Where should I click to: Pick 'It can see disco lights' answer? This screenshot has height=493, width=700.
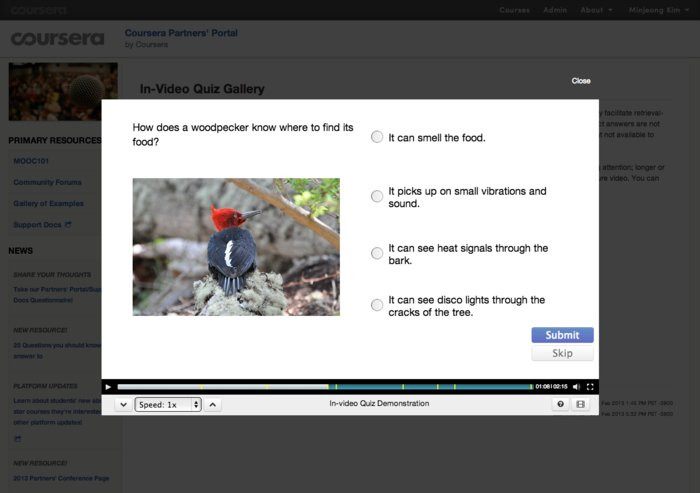[x=377, y=305]
